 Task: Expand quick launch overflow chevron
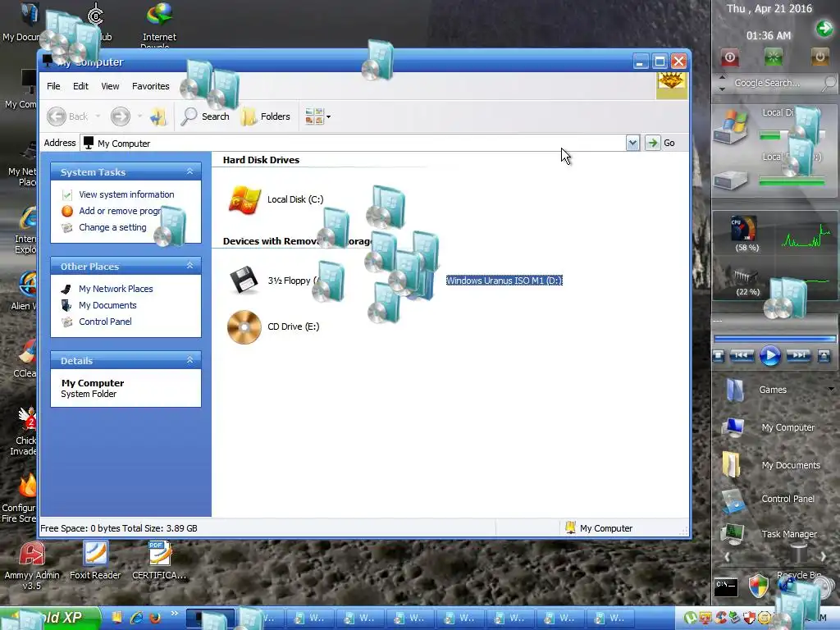coord(175,614)
